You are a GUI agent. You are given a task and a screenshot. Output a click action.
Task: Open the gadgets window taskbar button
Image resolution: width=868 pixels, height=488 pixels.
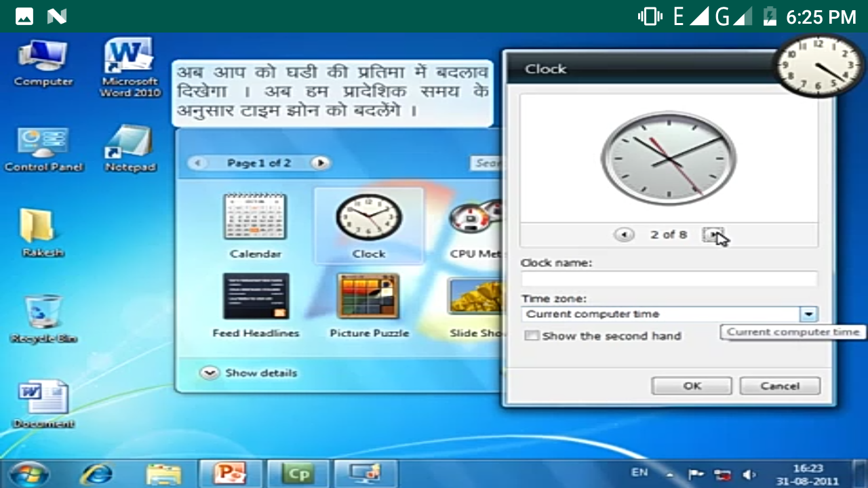(x=366, y=473)
